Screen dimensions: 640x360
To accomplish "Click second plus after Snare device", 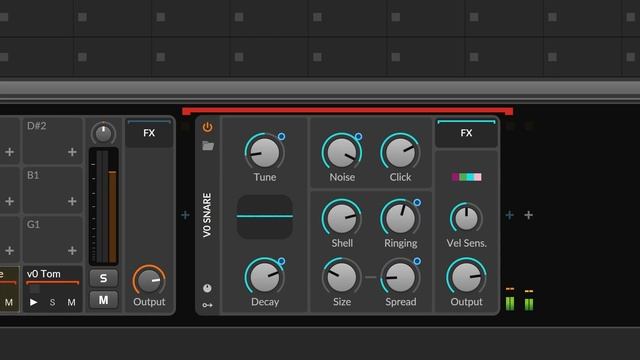I will (529, 215).
